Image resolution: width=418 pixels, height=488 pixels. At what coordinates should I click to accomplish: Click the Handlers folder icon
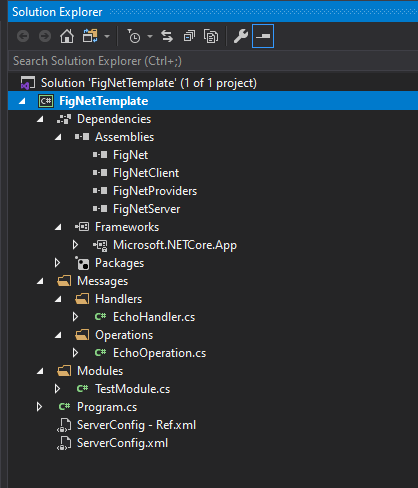(x=82, y=299)
